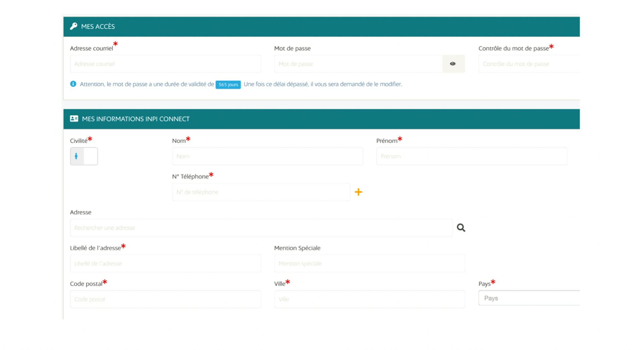Click the Rechercher une adresse search field

[261, 228]
